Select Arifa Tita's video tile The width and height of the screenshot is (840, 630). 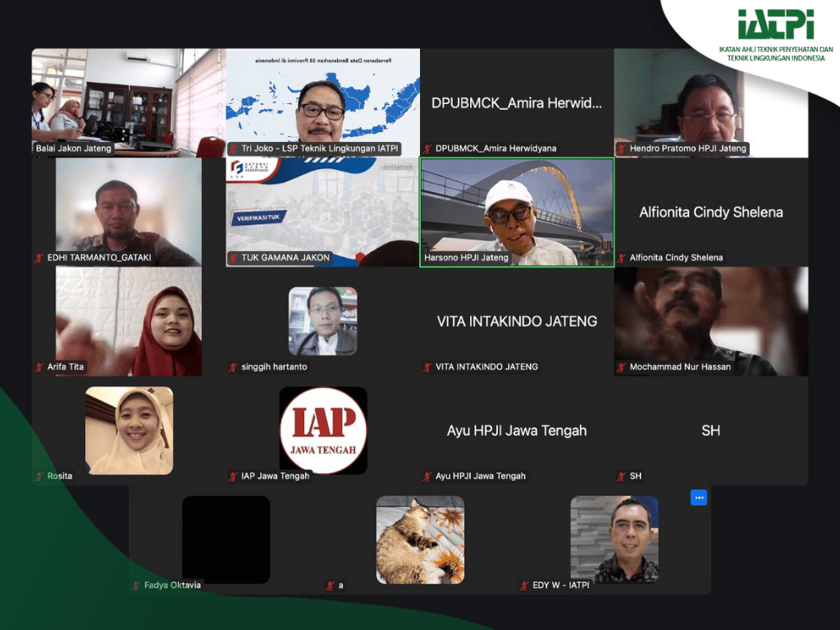[x=129, y=322]
